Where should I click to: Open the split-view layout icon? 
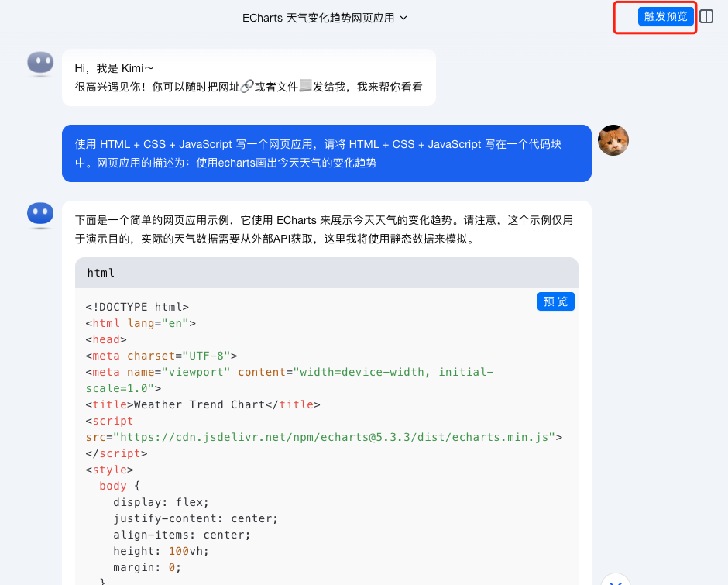(706, 15)
